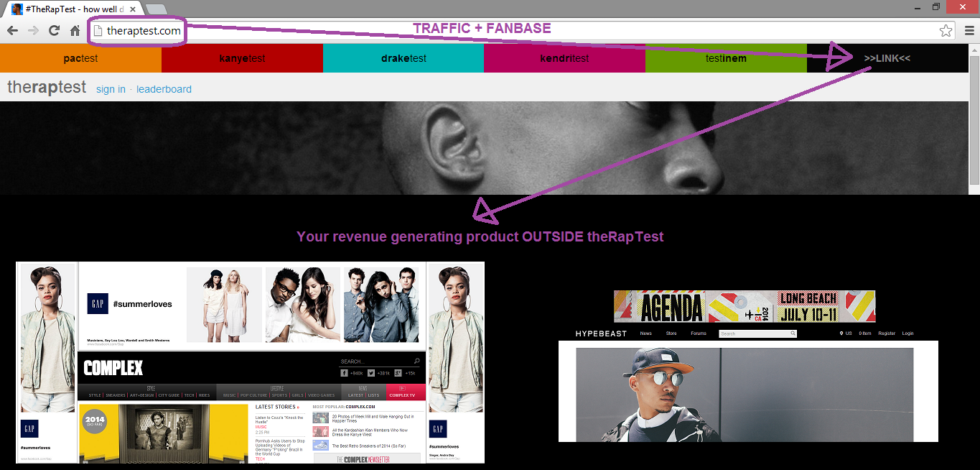
Task: Open the kendritest section
Action: point(564,58)
